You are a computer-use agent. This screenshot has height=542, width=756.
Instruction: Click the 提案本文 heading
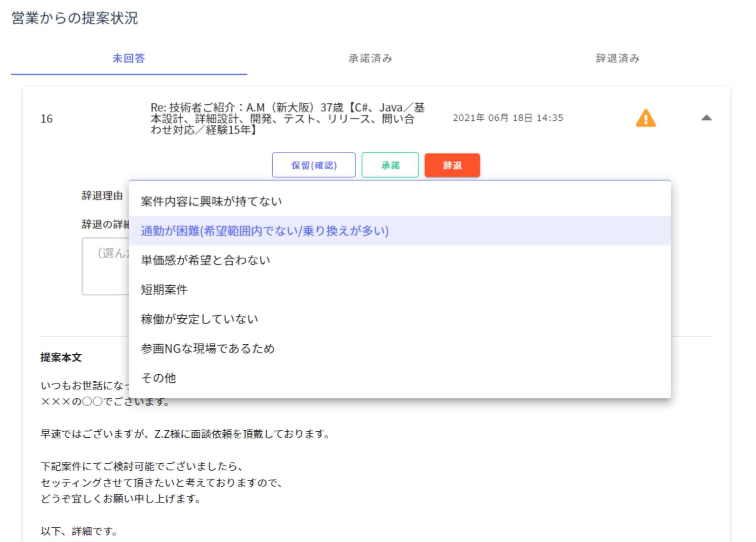click(61, 357)
